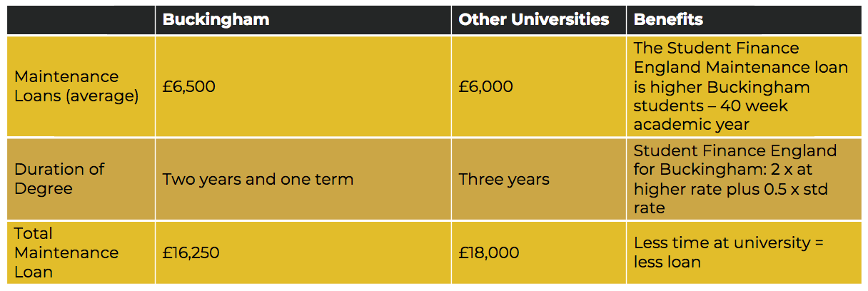The image size is (868, 291).
Task: Click the less loan text in the last row
Action: click(667, 262)
